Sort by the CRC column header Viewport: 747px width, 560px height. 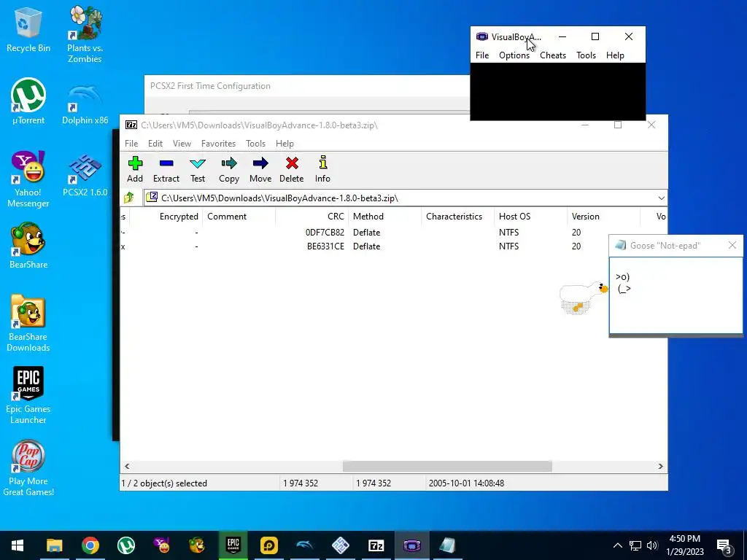tap(312, 216)
